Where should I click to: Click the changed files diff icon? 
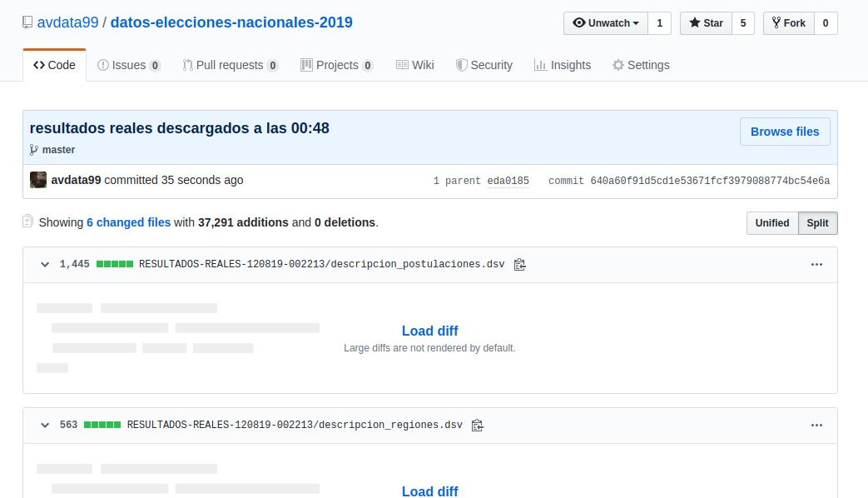click(x=27, y=222)
